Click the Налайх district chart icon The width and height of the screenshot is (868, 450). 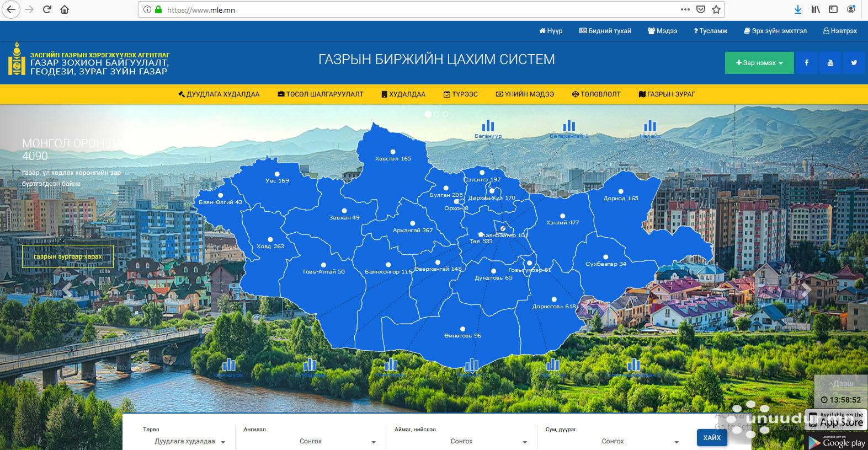[650, 126]
